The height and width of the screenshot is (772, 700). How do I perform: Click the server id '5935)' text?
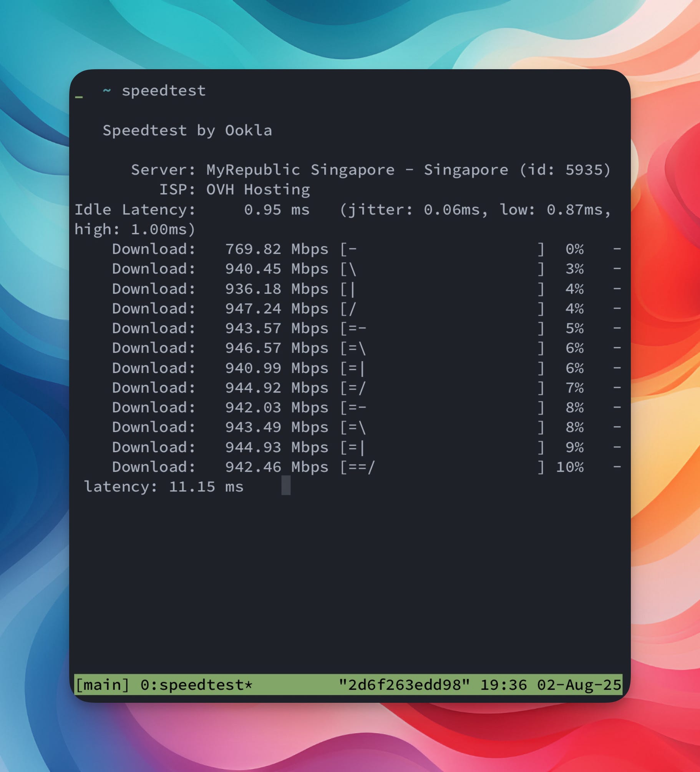tap(588, 170)
